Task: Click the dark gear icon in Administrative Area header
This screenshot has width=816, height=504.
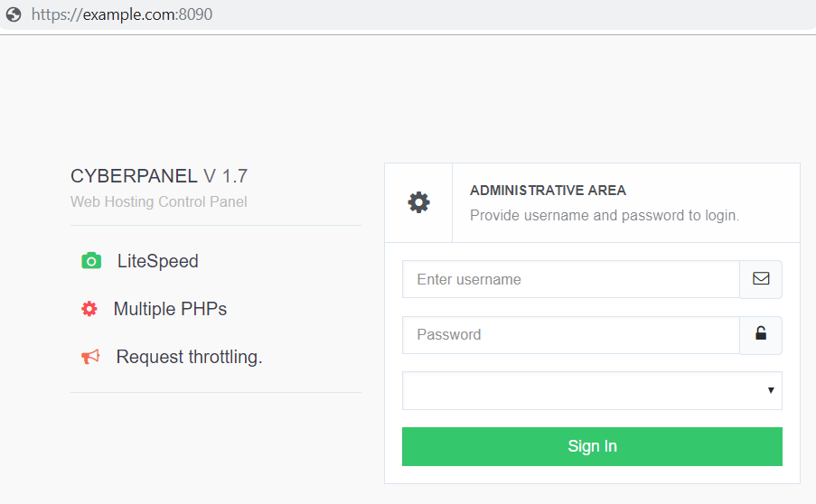Action: [x=418, y=202]
